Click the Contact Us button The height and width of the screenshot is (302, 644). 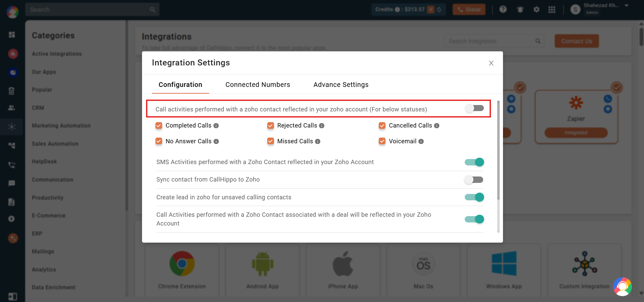click(x=577, y=41)
